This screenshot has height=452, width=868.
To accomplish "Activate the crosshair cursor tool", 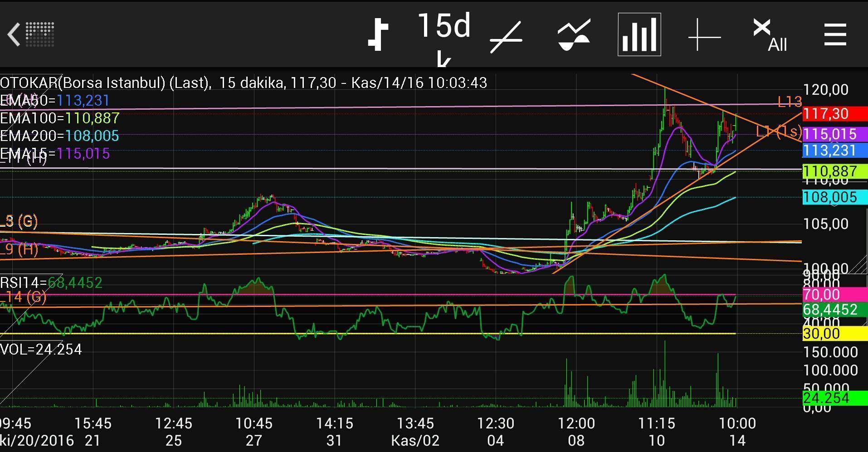I will 704,36.
